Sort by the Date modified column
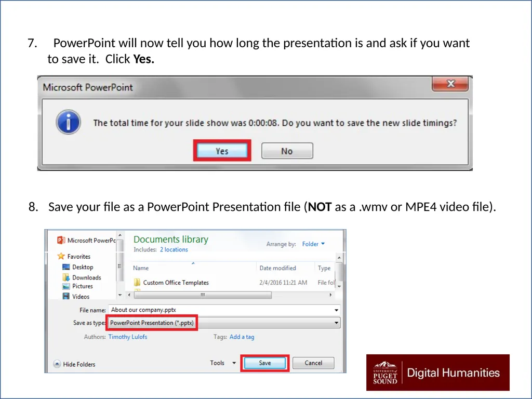This screenshot has width=532, height=399. coord(277,268)
